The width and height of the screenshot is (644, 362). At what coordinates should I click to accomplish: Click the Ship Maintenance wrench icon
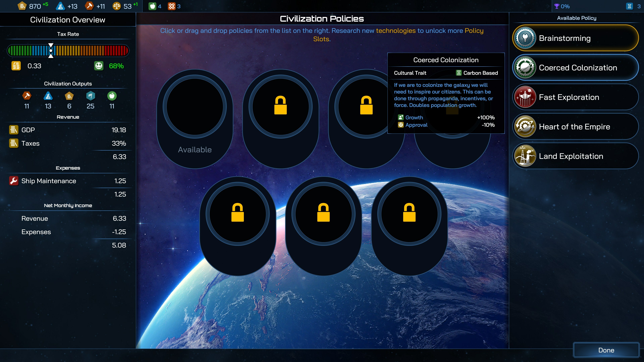pyautogui.click(x=14, y=181)
